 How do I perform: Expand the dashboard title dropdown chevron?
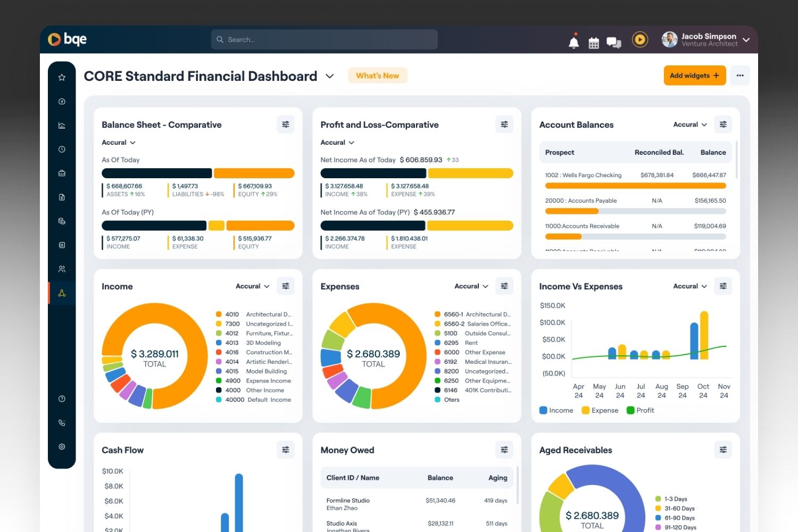(x=330, y=77)
